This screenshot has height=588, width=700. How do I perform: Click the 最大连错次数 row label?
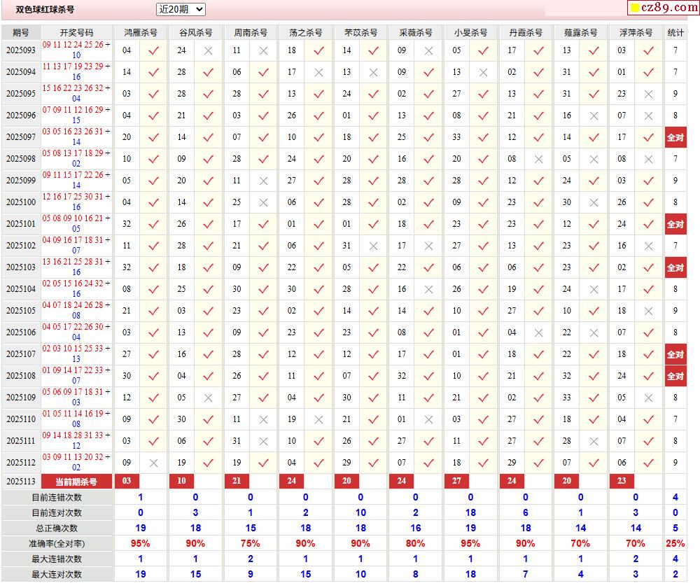[x=57, y=559]
